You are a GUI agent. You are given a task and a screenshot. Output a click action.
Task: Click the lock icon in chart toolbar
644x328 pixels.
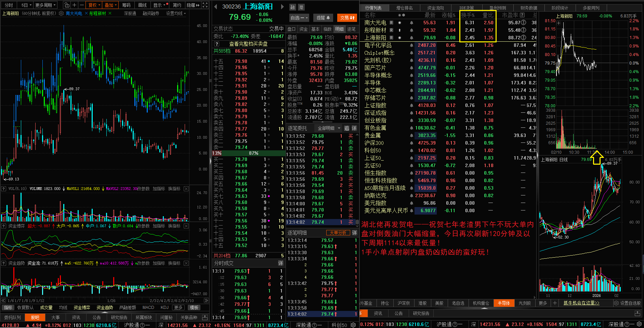[x=67, y=5]
